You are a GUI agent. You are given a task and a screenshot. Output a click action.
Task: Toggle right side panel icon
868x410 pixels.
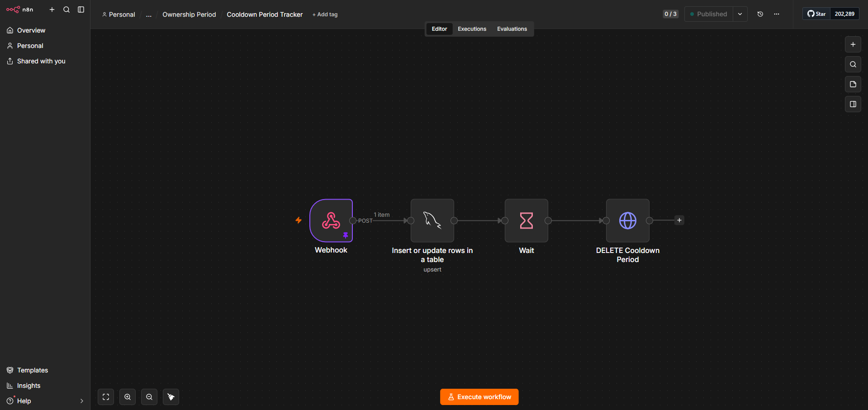click(x=853, y=104)
